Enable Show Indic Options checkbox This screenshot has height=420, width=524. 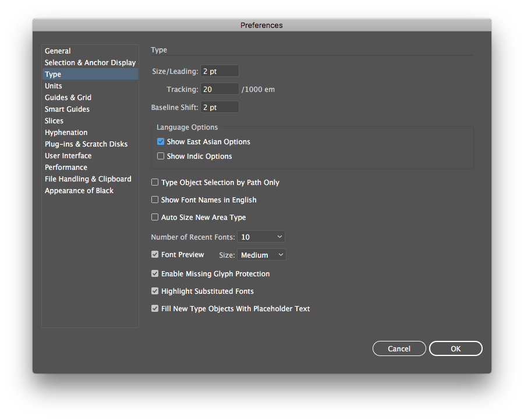[x=161, y=156]
